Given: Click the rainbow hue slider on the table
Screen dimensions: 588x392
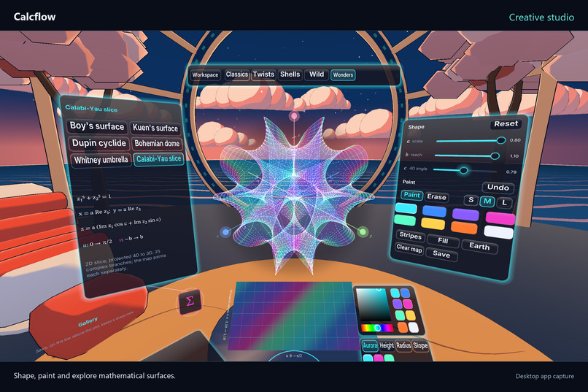Looking at the screenshot, I should 377,328.
